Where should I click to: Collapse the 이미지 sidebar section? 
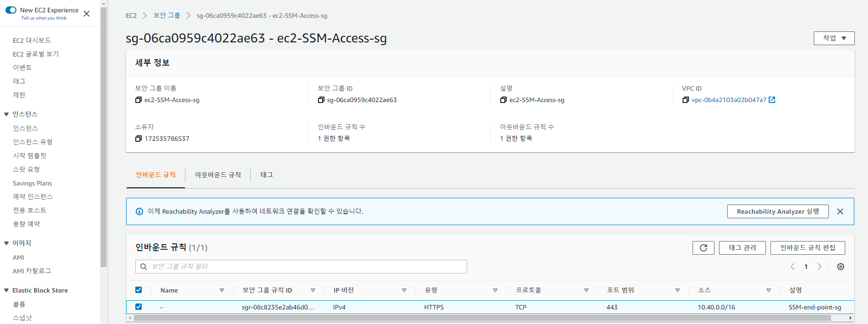click(6, 243)
